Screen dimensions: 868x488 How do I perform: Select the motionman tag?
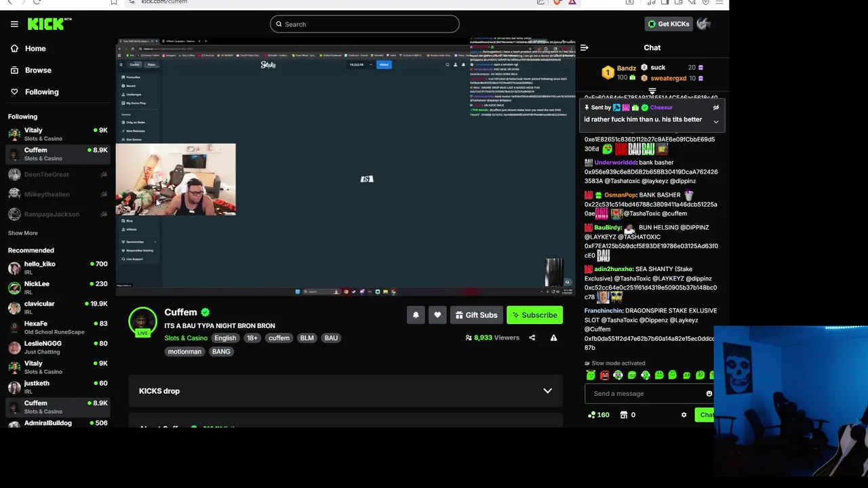(x=184, y=352)
